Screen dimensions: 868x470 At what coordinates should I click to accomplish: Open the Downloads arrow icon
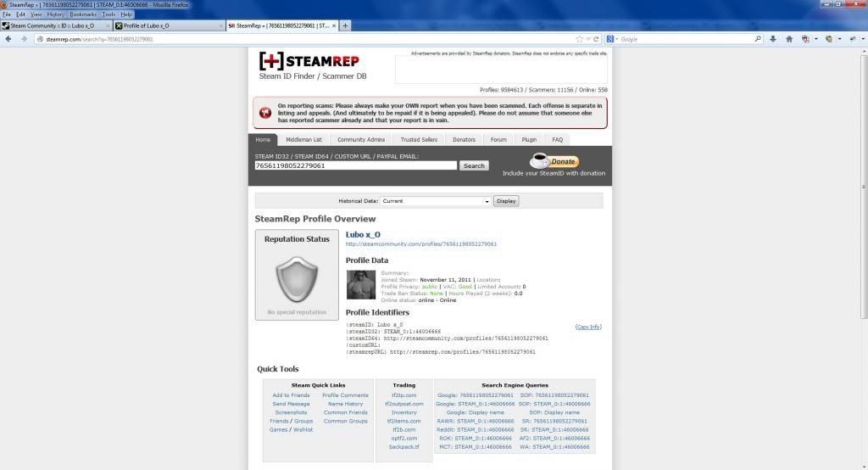click(773, 39)
